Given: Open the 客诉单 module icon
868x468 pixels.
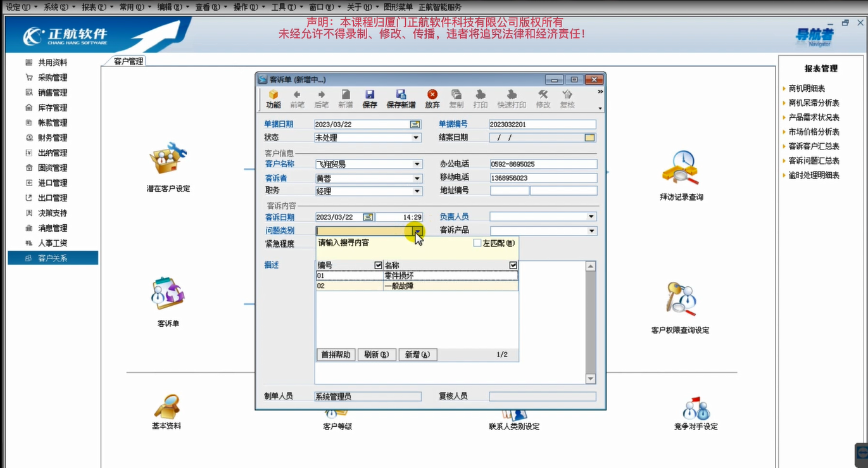Looking at the screenshot, I should (168, 294).
